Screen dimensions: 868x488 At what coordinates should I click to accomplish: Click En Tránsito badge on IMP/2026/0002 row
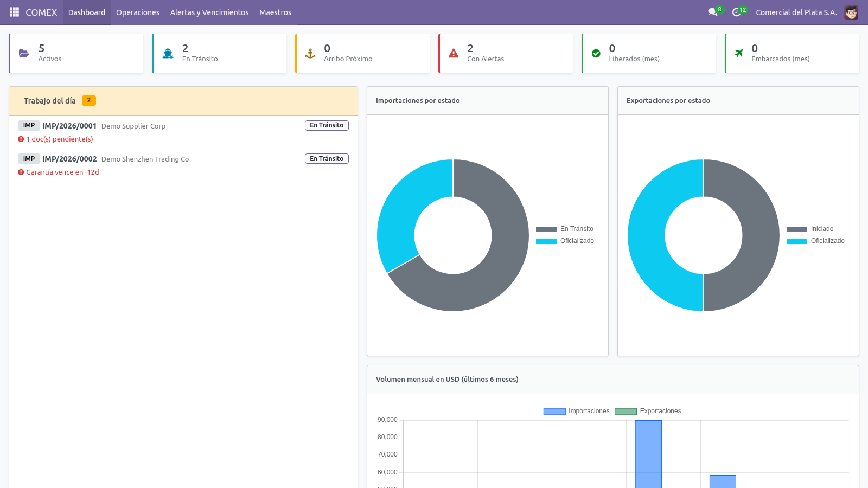click(x=327, y=159)
